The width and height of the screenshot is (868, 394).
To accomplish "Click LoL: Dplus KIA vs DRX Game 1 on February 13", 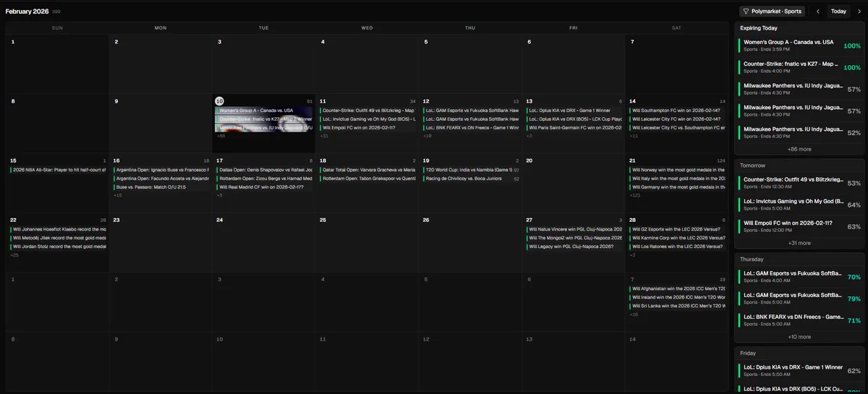I will (x=574, y=111).
